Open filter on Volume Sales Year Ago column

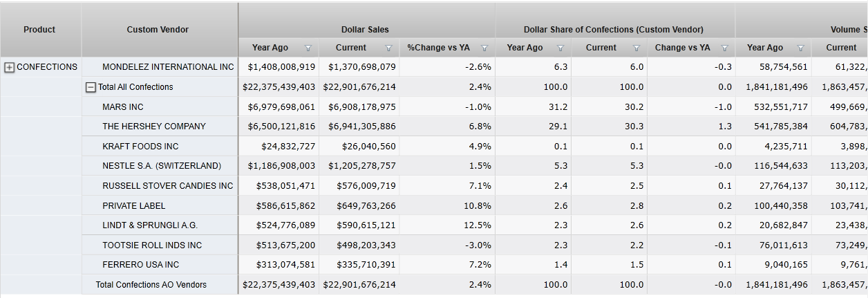click(x=800, y=48)
